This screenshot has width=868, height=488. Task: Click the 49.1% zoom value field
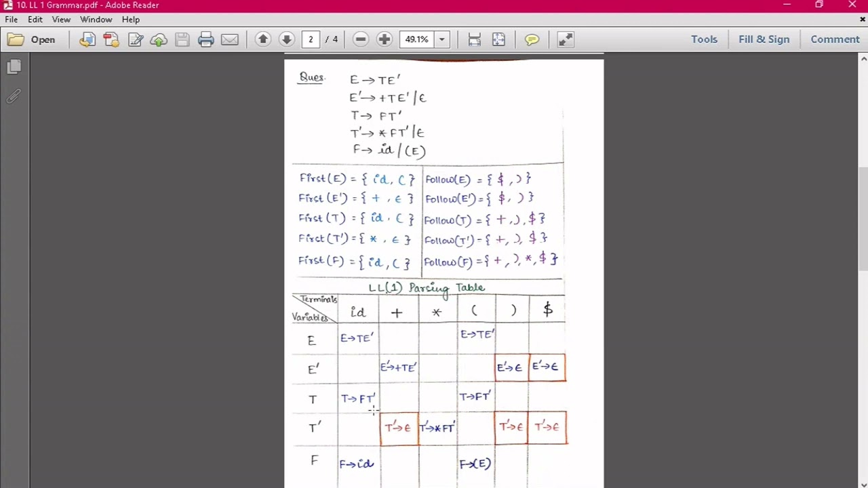point(416,39)
